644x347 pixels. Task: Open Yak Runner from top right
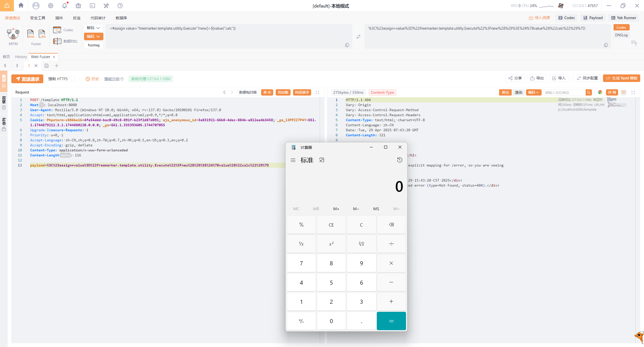click(624, 18)
